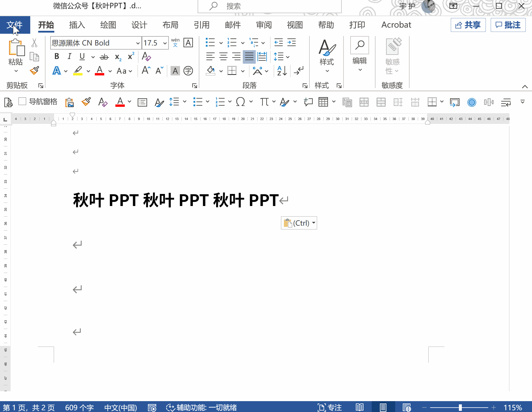
Task: Click the print preview icon in quick toolbar
Action: [8, 102]
